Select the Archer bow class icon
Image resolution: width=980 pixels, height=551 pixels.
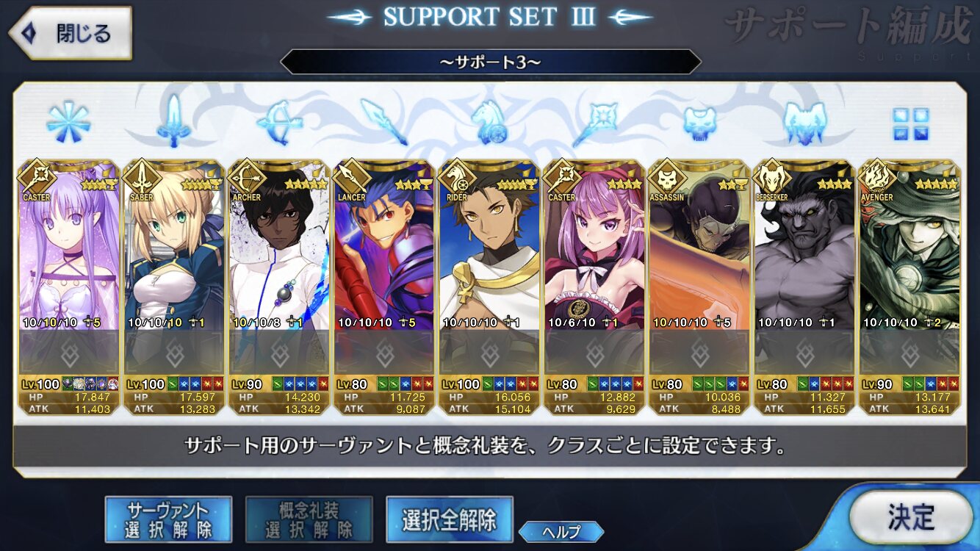coord(279,122)
